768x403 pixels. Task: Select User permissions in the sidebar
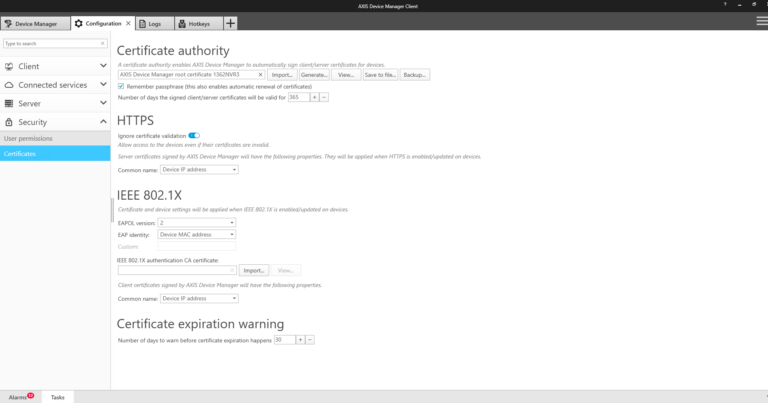(x=27, y=137)
